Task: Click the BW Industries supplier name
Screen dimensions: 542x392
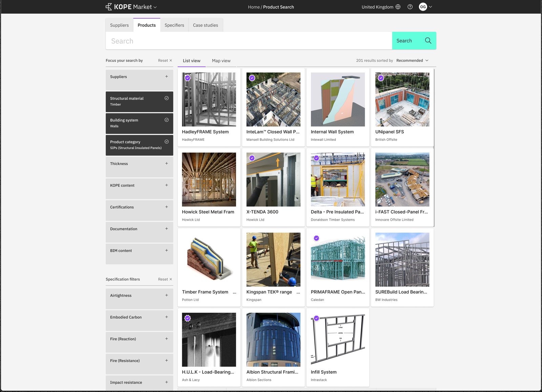Action: tap(386, 300)
